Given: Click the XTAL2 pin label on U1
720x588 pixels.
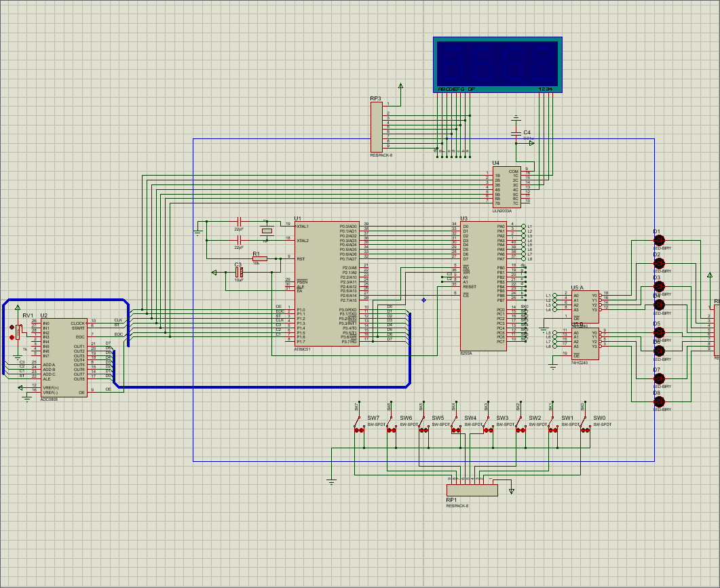Looking at the screenshot, I should click(303, 241).
